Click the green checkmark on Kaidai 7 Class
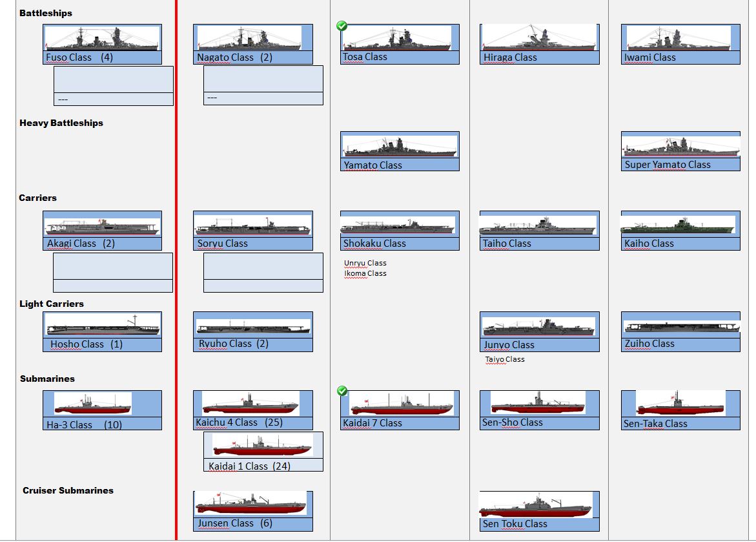The height and width of the screenshot is (542, 756). click(342, 391)
